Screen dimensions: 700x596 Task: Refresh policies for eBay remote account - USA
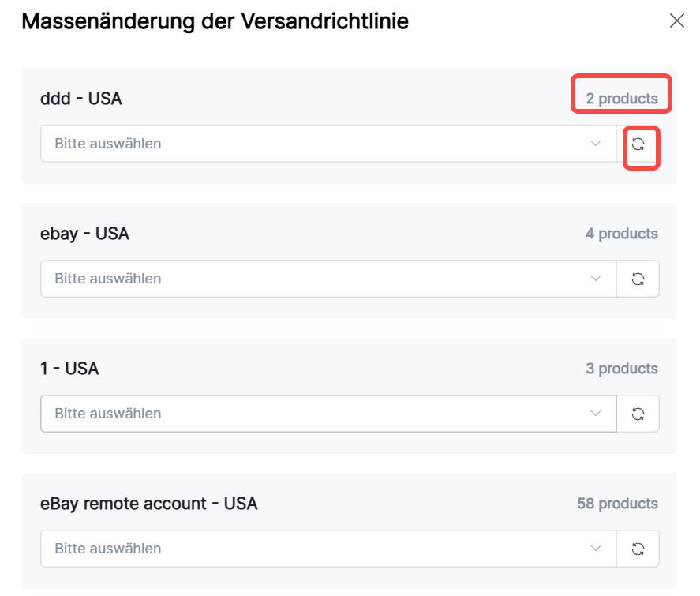point(638,549)
